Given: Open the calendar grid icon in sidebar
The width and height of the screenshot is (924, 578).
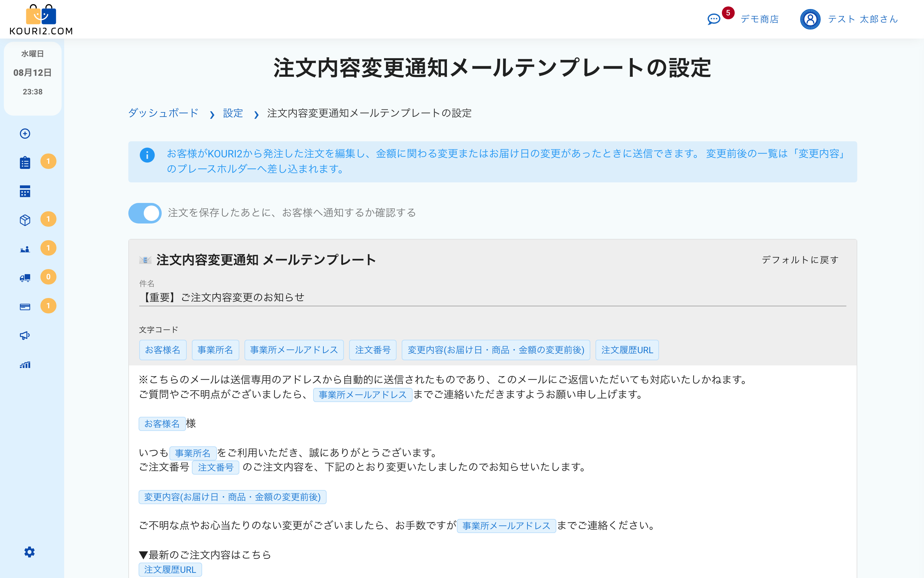Looking at the screenshot, I should [25, 191].
